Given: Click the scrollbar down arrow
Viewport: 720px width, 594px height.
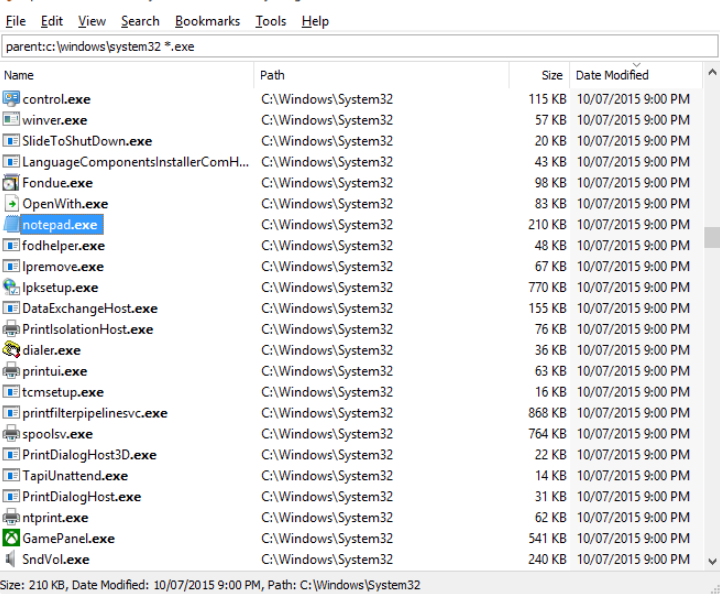Looking at the screenshot, I should (712, 561).
